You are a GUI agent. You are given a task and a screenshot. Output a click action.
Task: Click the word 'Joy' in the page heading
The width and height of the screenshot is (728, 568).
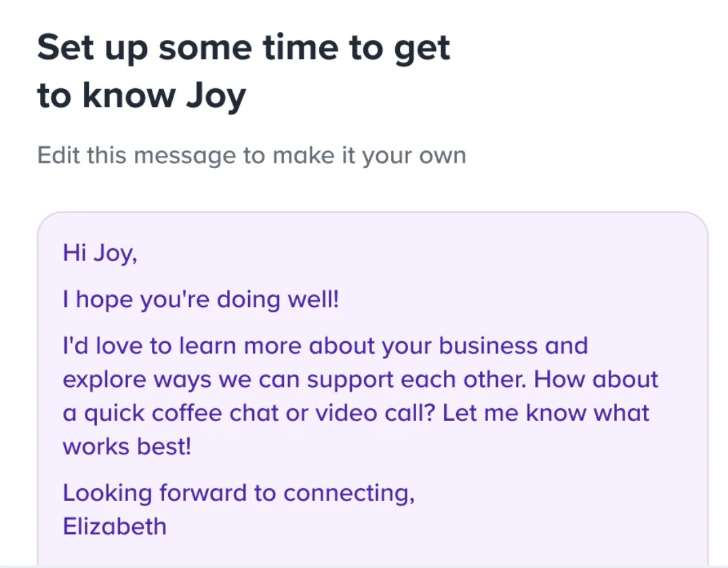click(216, 96)
